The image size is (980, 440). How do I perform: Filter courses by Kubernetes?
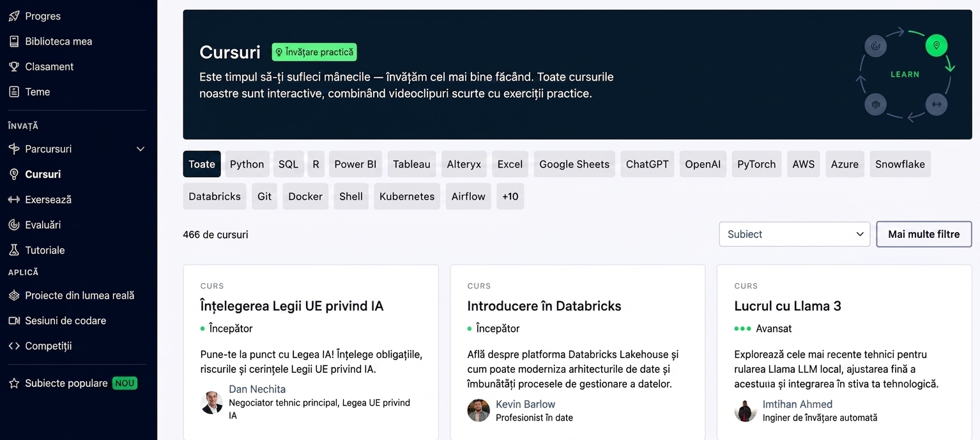point(407,196)
